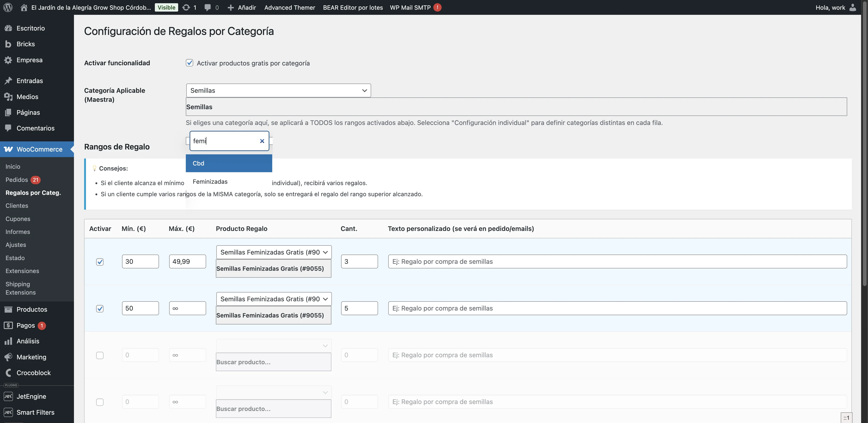Open the comments bubble icon in admin bar

pyautogui.click(x=208, y=7)
